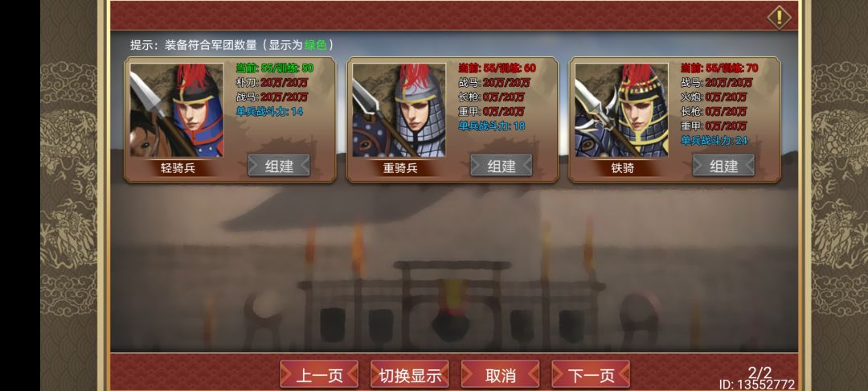Select the 铁骑 soldier portrait
This screenshot has height=391, width=868.
click(x=621, y=109)
